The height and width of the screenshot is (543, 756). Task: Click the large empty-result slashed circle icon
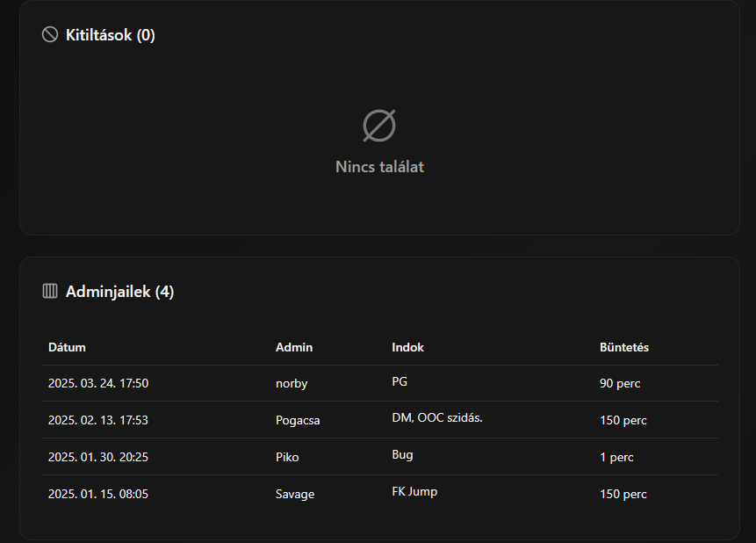point(379,126)
